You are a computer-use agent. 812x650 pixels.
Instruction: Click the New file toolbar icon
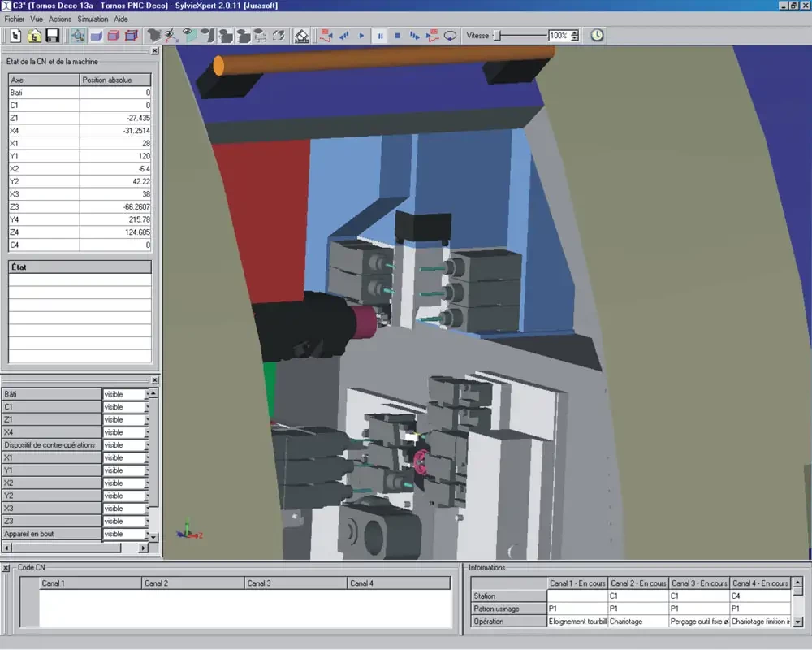[x=15, y=36]
